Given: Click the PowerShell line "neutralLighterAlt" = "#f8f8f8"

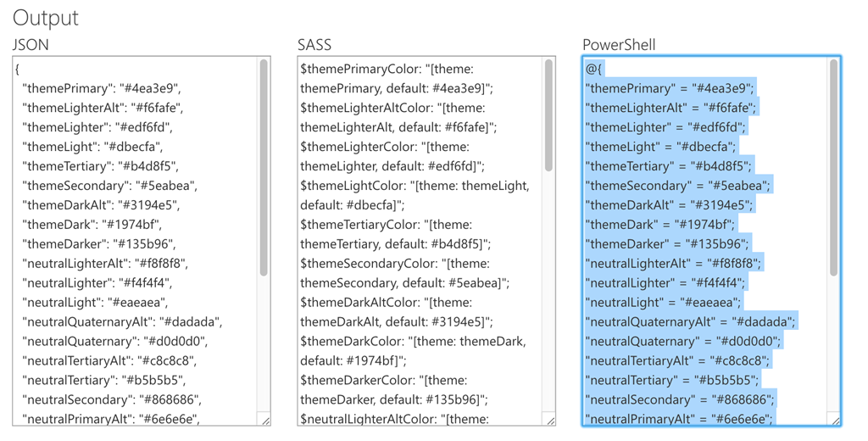Looking at the screenshot, I should 674,263.
